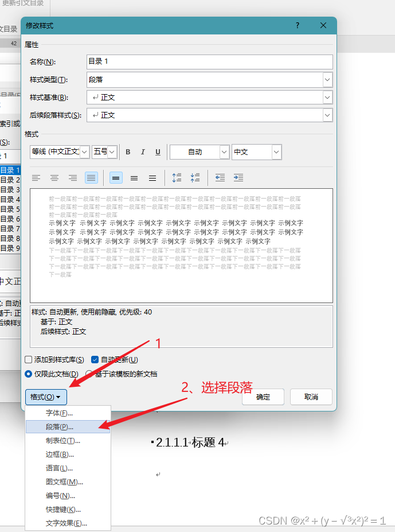Uncheck 自动更新 checkbox
Image resolution: width=395 pixels, height=532 pixels.
point(95,360)
